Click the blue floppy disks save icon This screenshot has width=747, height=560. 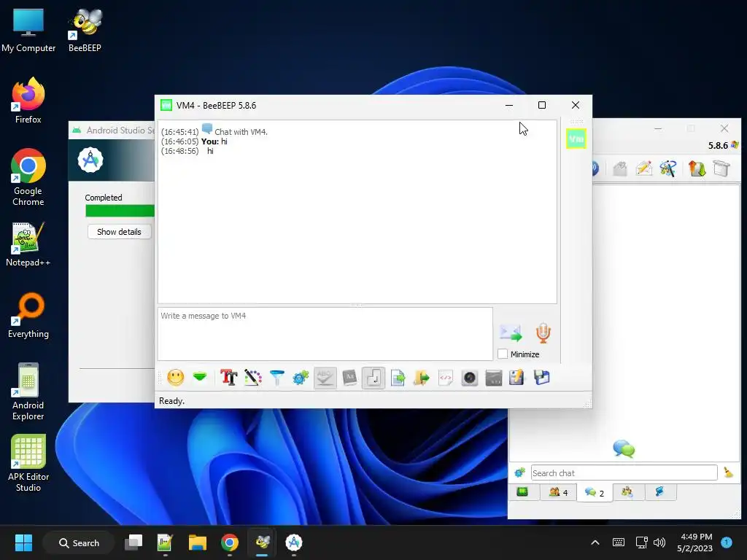click(x=542, y=378)
